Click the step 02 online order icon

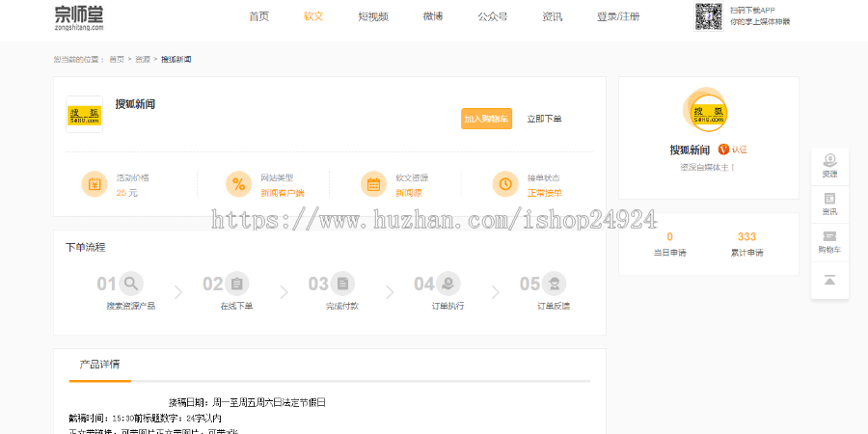coord(237,284)
